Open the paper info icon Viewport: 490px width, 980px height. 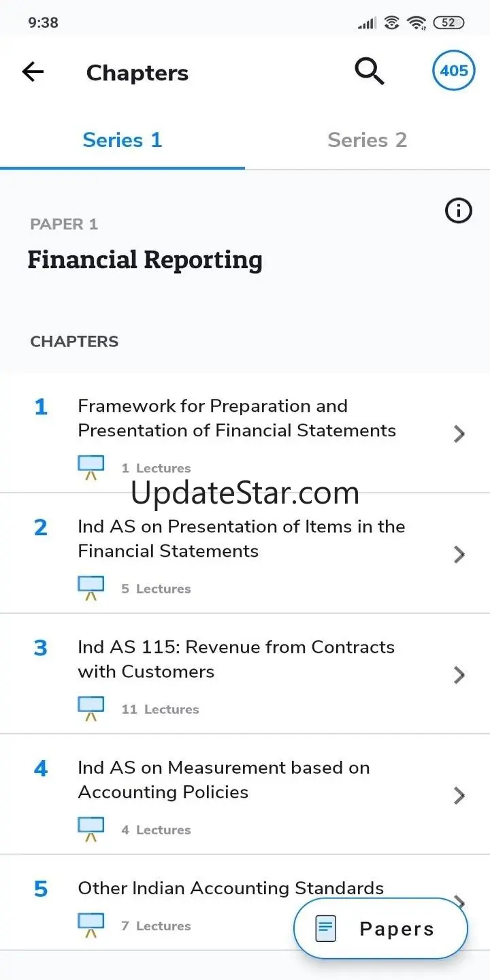click(x=458, y=211)
